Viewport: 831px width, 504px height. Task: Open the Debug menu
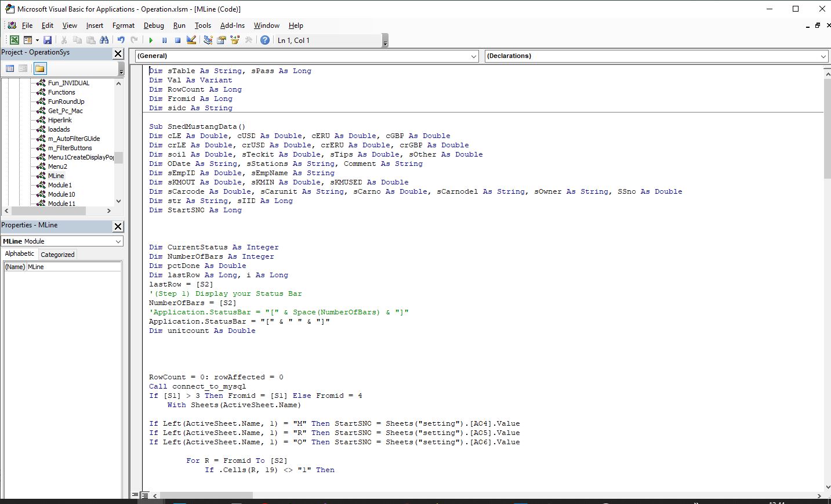pos(154,26)
